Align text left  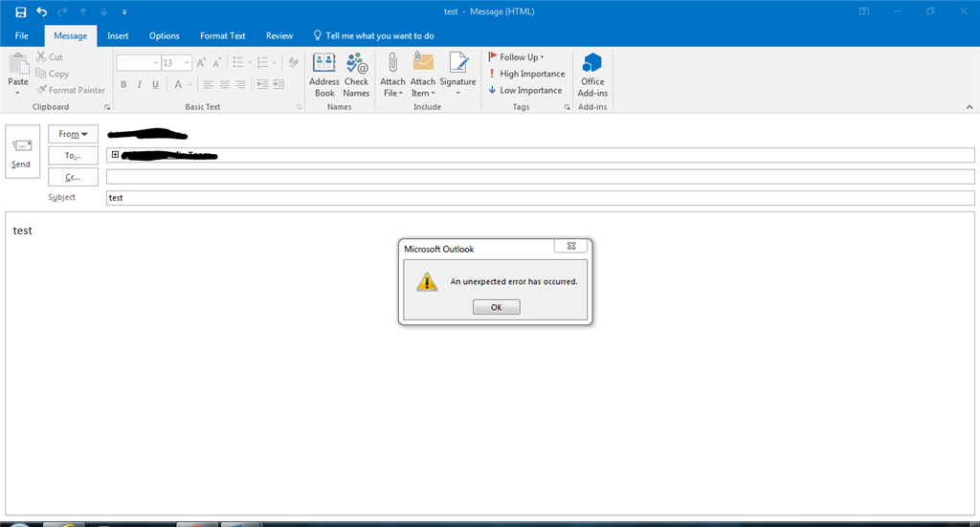click(x=209, y=84)
